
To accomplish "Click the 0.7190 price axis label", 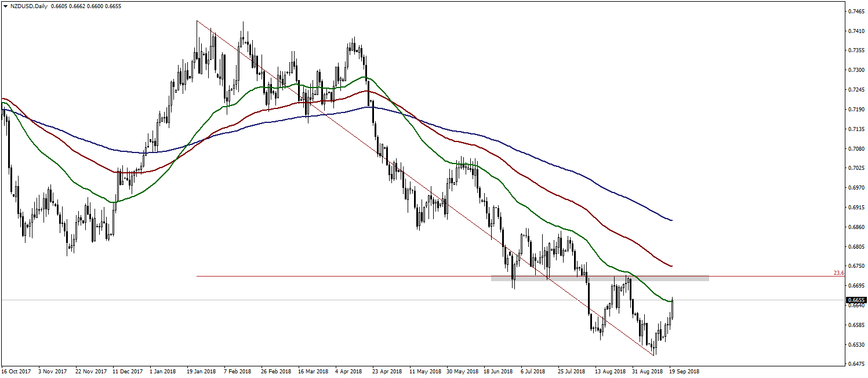I will coord(856,110).
